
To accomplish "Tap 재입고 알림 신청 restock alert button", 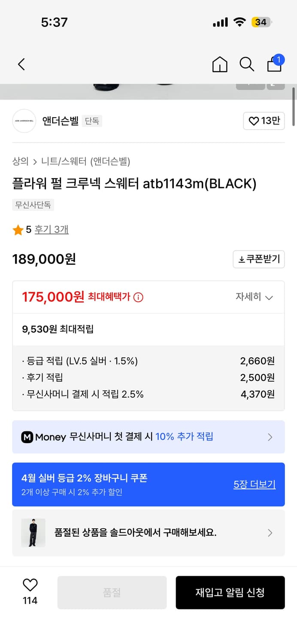I will tap(230, 592).
